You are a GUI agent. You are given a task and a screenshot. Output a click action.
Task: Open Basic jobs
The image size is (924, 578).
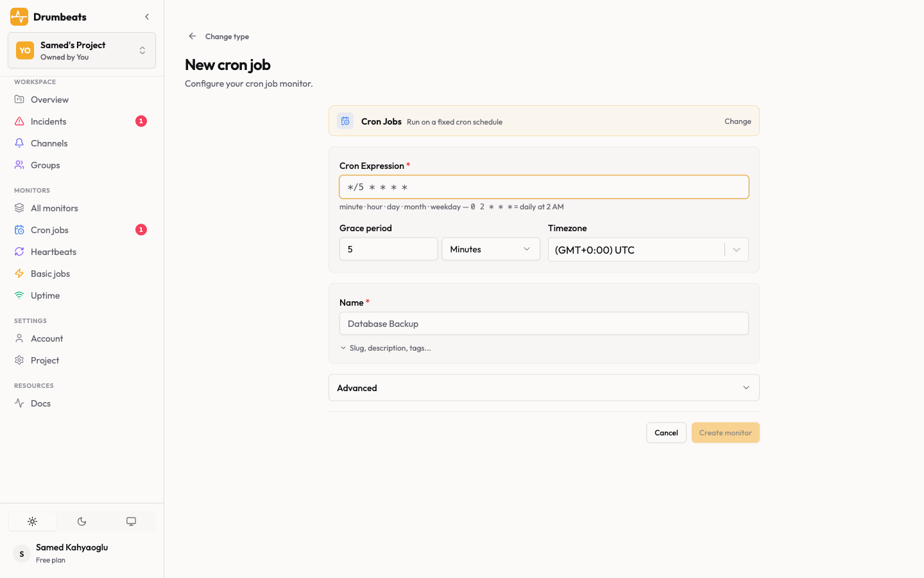81,274
